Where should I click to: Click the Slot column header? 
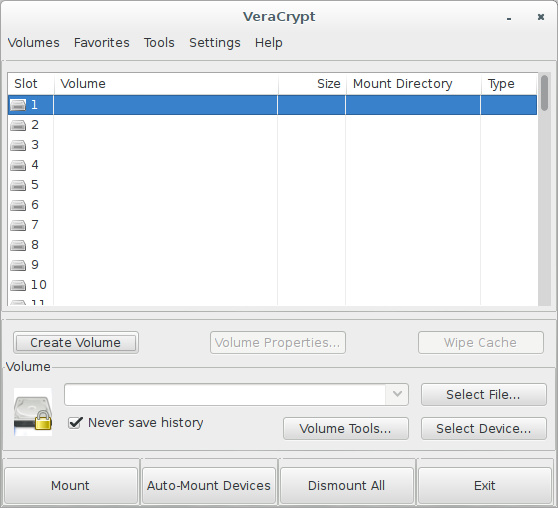(x=31, y=84)
